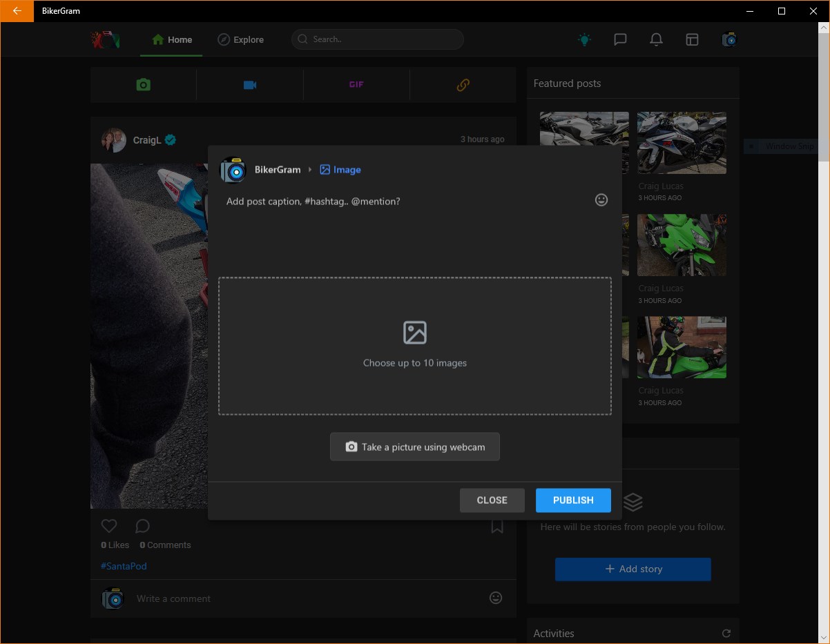Image resolution: width=830 pixels, height=644 pixels.
Task: View the 0 Likes count
Action: [x=115, y=545]
